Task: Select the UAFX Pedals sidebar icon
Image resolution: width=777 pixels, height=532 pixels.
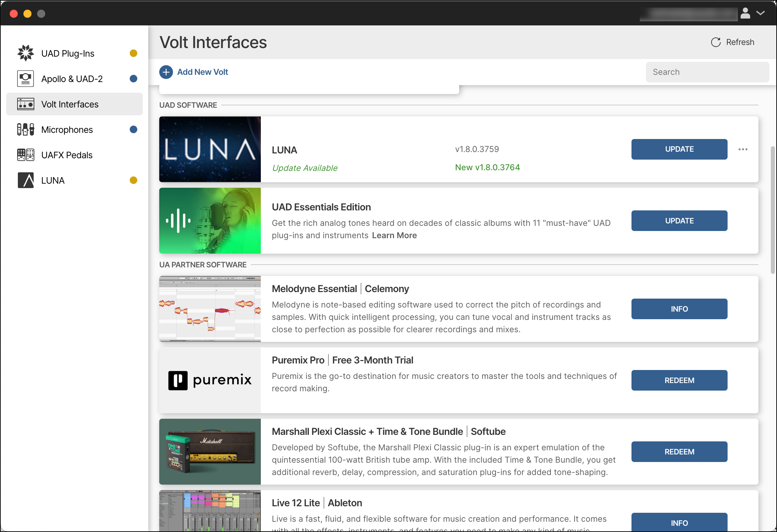Action: point(25,155)
